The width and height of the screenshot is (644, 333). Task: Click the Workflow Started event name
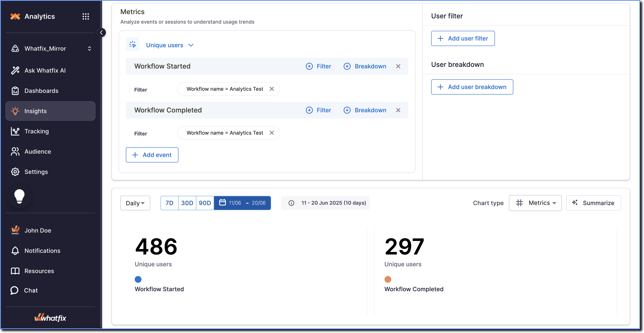[162, 66]
